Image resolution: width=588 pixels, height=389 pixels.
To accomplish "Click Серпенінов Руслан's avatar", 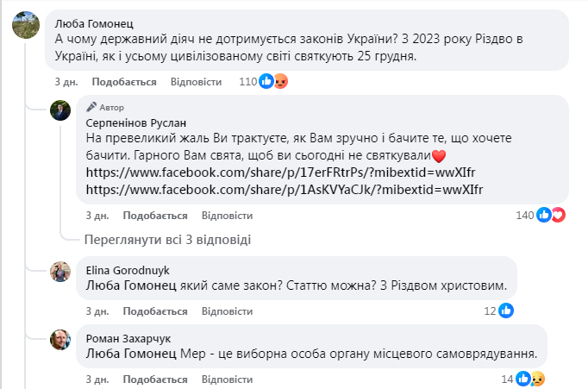I will (59, 110).
